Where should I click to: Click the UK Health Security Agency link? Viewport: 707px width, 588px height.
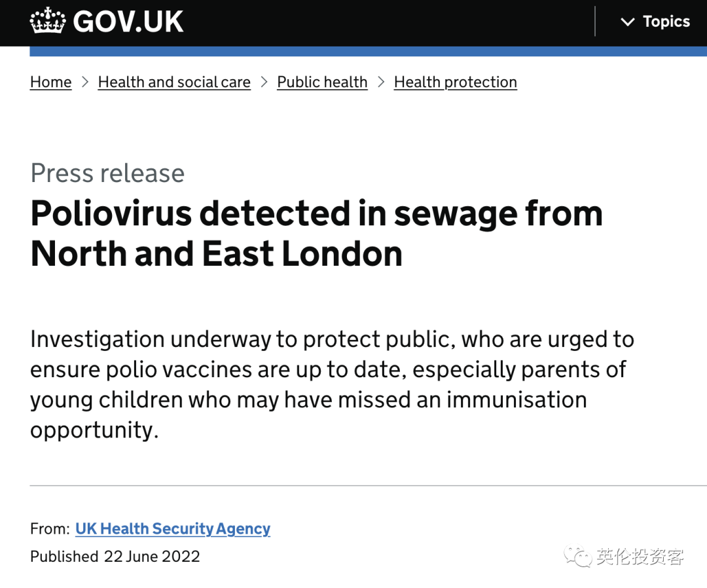(173, 528)
